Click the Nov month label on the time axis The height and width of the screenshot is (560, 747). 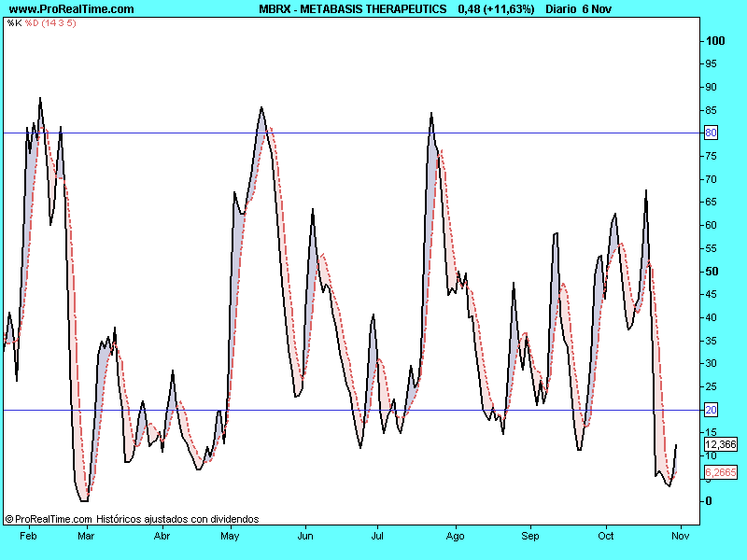pos(681,536)
